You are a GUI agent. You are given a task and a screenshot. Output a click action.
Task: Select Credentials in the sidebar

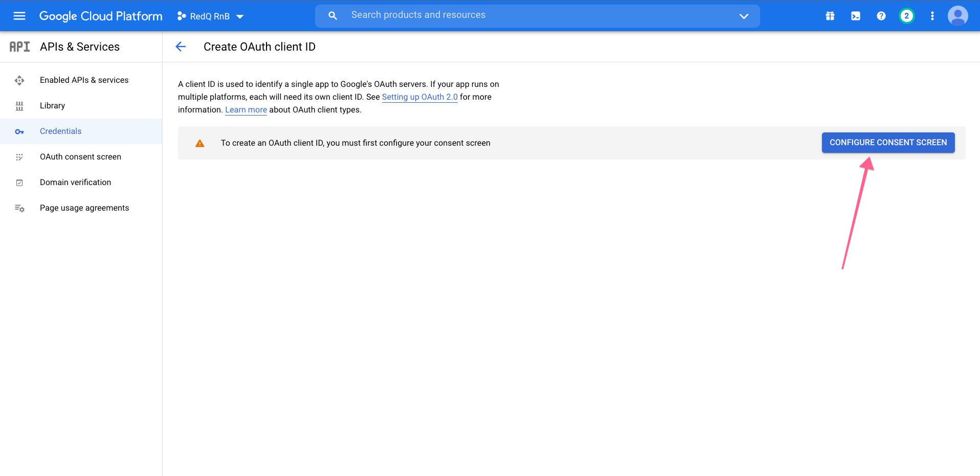81,131
